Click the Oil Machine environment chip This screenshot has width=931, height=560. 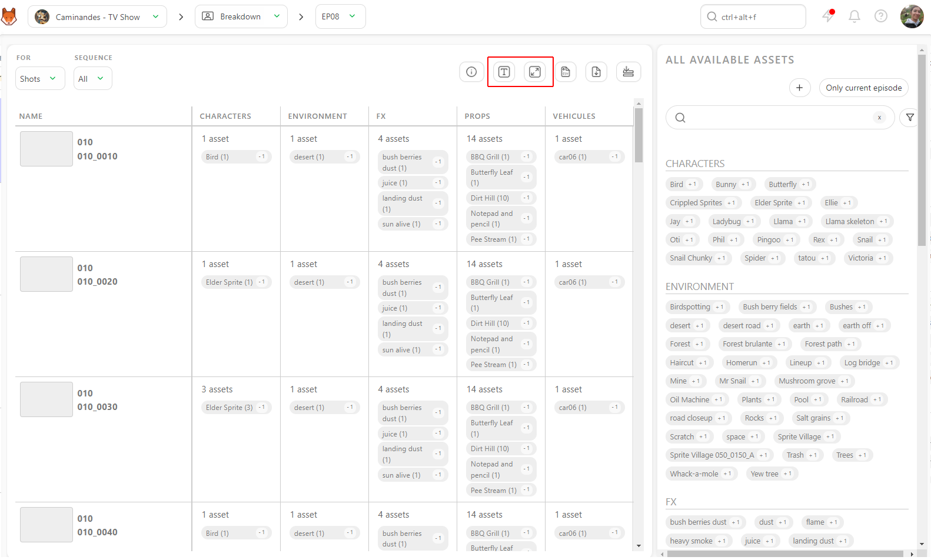point(697,399)
